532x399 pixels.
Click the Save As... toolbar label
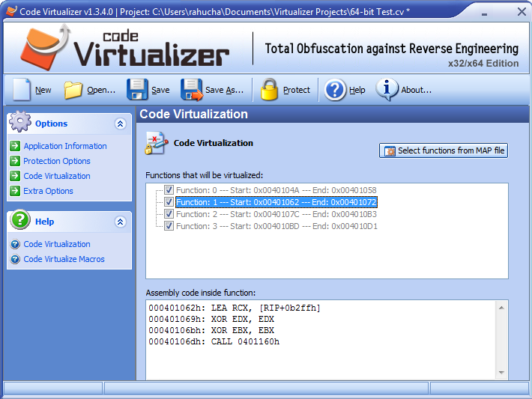[x=224, y=90]
